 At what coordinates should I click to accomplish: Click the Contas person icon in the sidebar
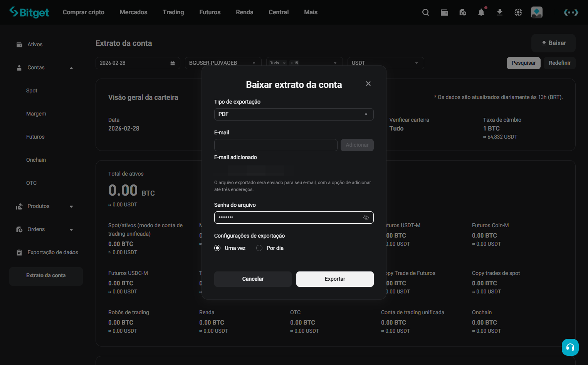tap(19, 68)
